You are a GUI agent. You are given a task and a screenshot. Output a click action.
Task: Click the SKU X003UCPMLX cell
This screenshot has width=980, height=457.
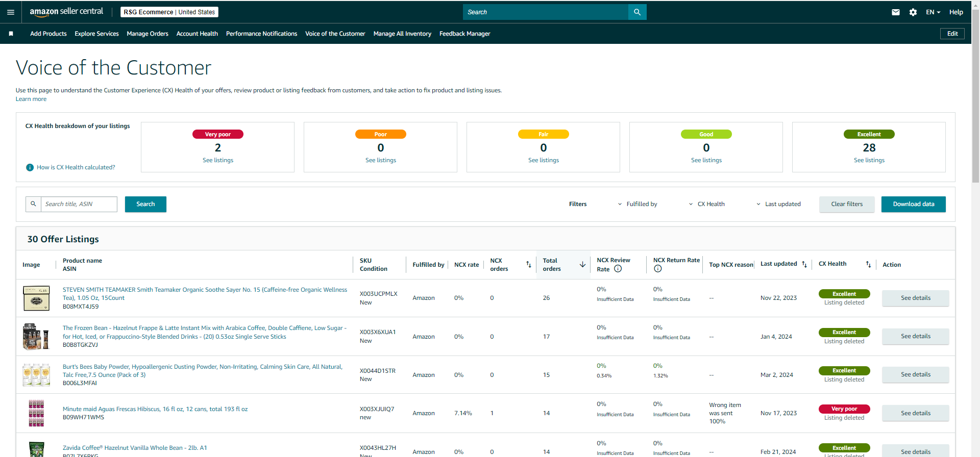379,294
